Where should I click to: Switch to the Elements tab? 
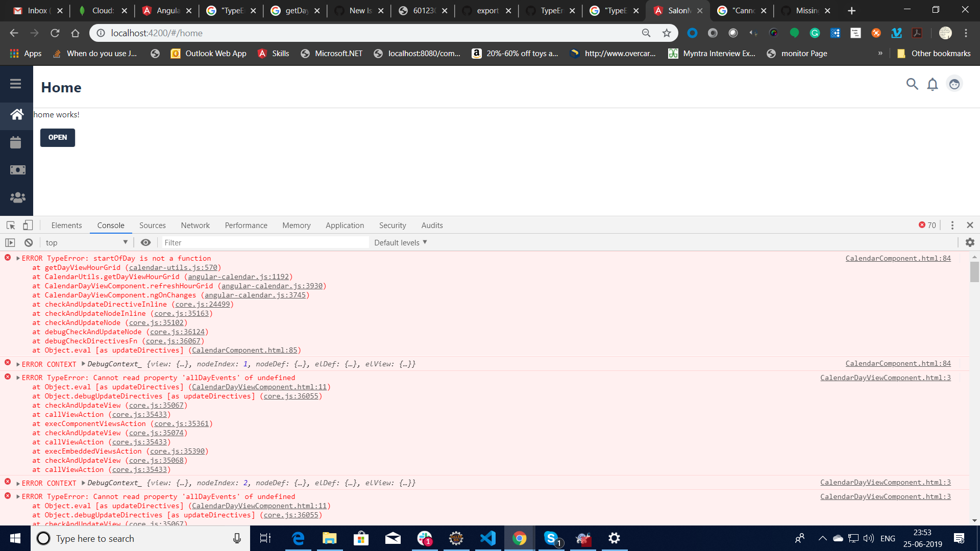[x=66, y=226]
